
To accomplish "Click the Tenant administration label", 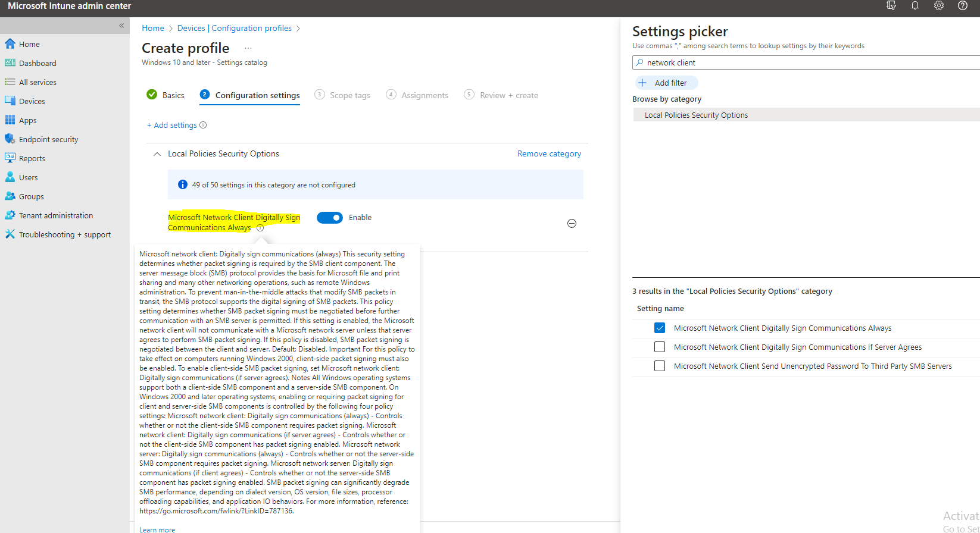I will tap(56, 215).
